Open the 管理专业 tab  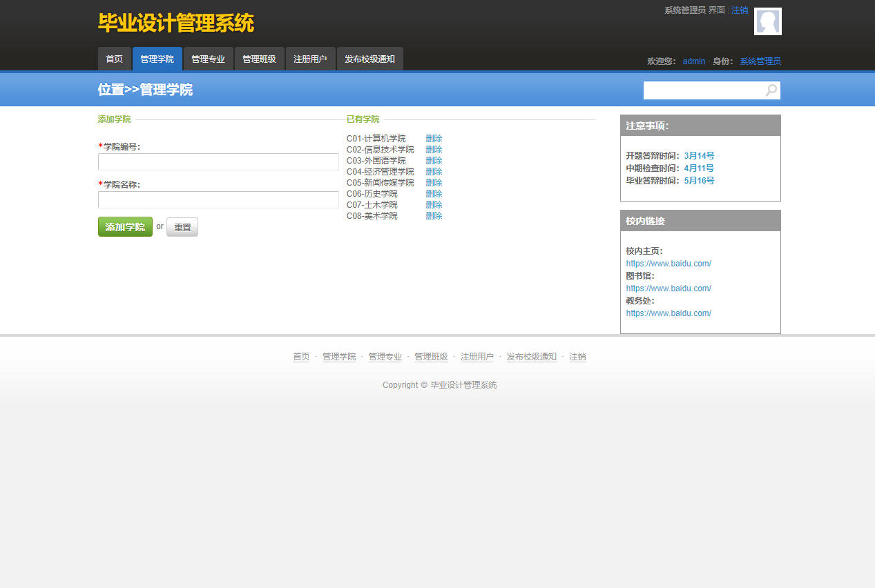(208, 59)
